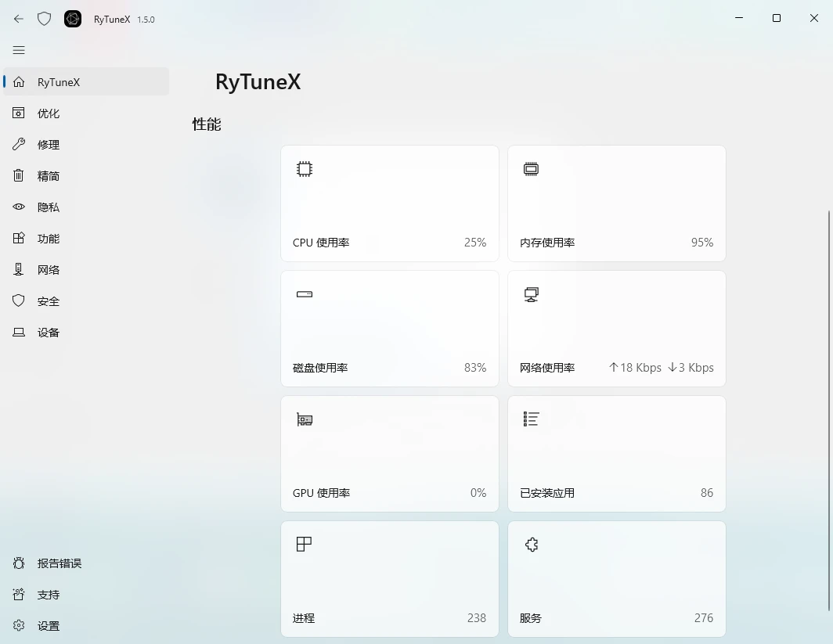Click the shield icon in the title bar

(44, 19)
